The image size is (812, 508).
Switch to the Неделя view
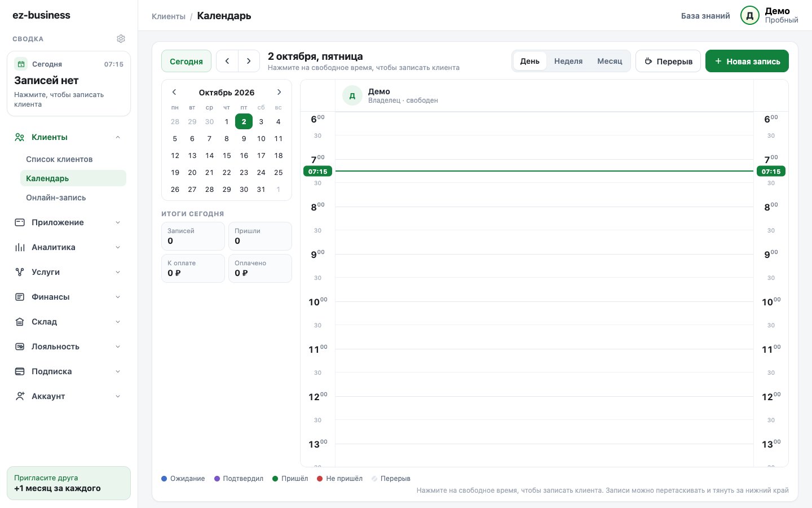point(568,61)
